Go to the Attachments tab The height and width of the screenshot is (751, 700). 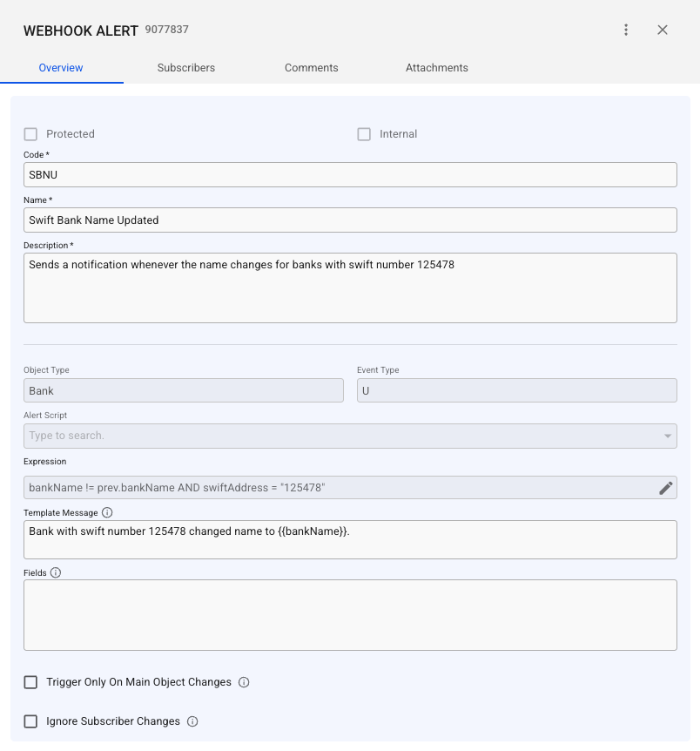click(437, 68)
